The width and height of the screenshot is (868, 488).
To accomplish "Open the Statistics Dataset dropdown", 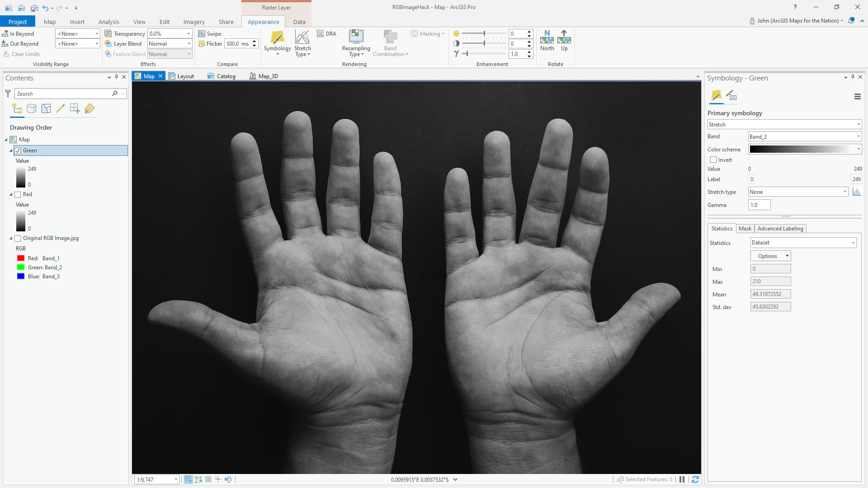I will tap(803, 243).
